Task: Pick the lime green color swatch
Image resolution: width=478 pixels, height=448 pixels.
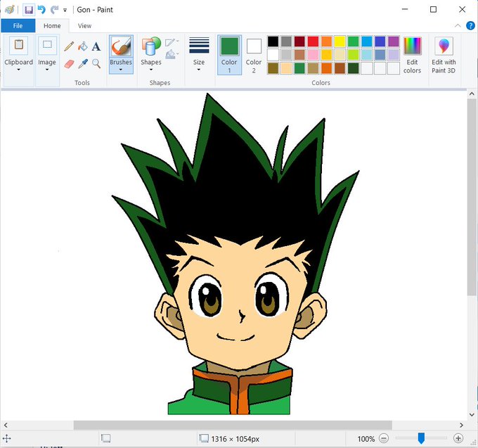Action: pyautogui.click(x=354, y=55)
